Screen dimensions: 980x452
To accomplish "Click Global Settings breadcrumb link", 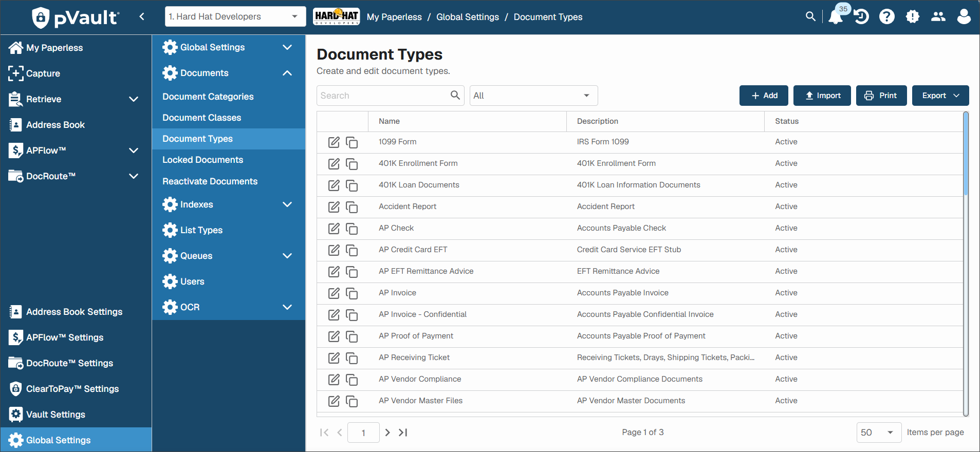I will (468, 17).
